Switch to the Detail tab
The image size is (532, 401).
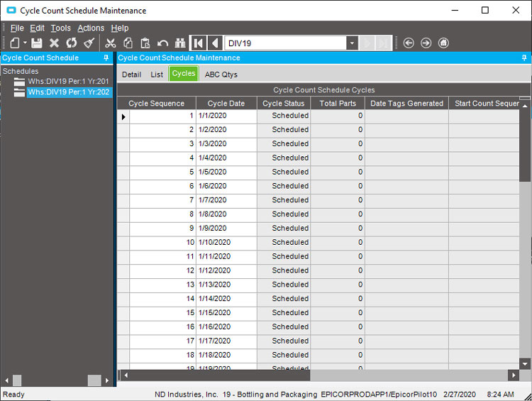(131, 74)
